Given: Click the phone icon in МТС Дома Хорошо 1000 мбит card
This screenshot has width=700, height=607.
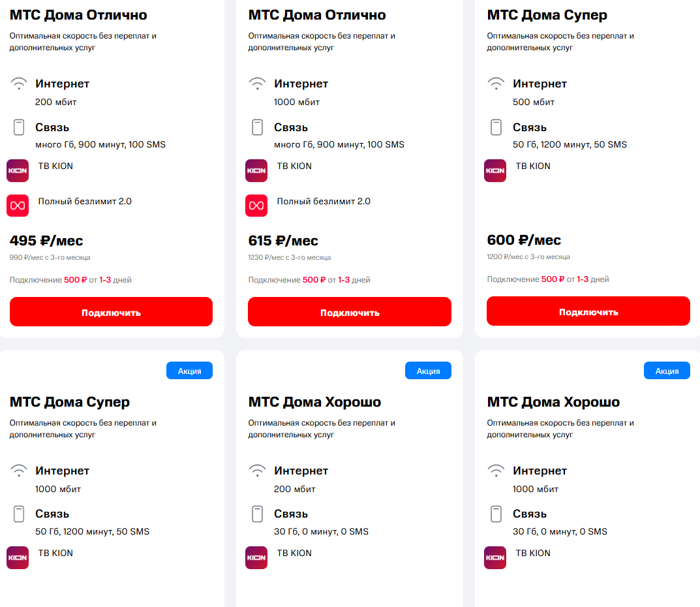Looking at the screenshot, I should (496, 514).
